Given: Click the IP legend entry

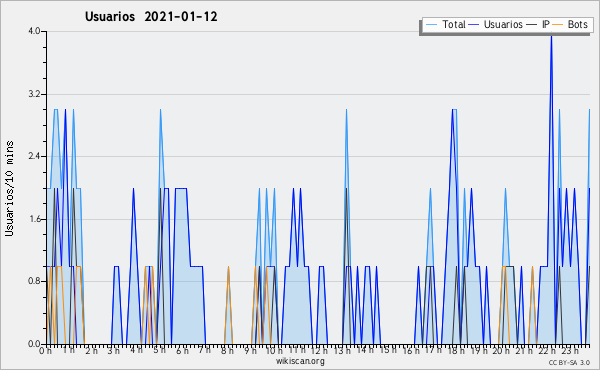Looking at the screenshot, I should tap(538, 24).
